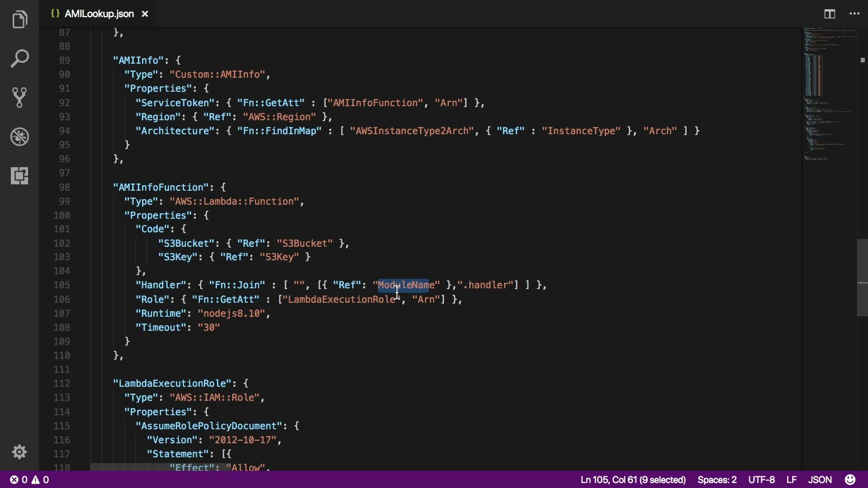This screenshot has height=488, width=868.
Task: Change indentation via Spaces: 2
Action: pos(717,479)
